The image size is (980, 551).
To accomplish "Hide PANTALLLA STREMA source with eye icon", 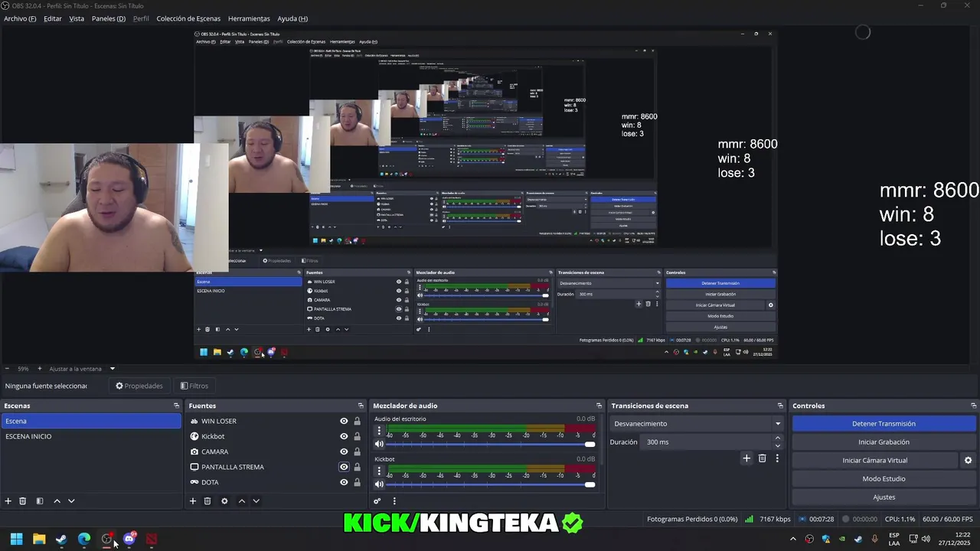I will [344, 467].
